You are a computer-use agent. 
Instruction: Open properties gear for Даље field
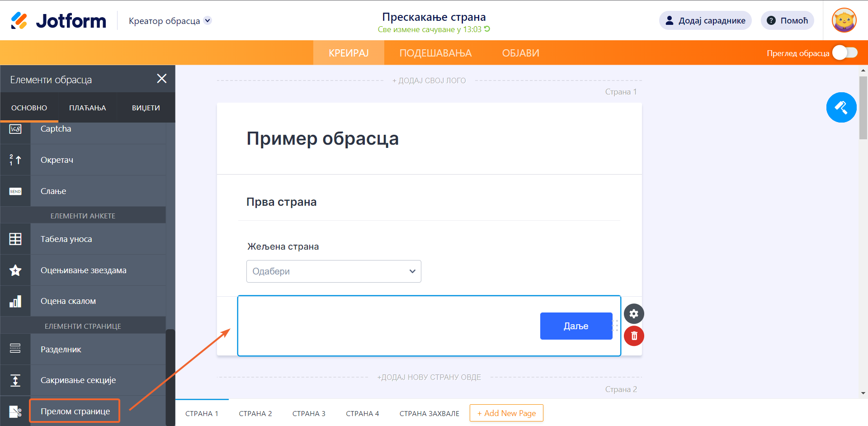coord(634,313)
